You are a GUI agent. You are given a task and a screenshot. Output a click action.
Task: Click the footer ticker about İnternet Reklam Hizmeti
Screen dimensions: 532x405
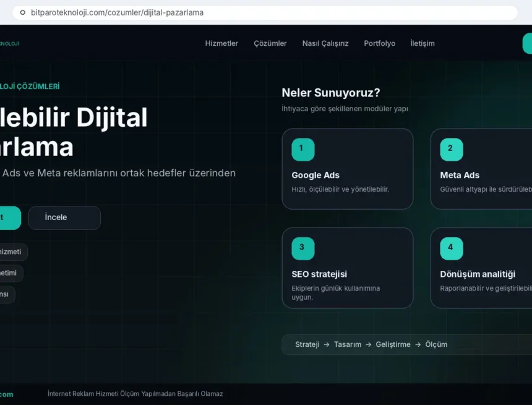[135, 394]
